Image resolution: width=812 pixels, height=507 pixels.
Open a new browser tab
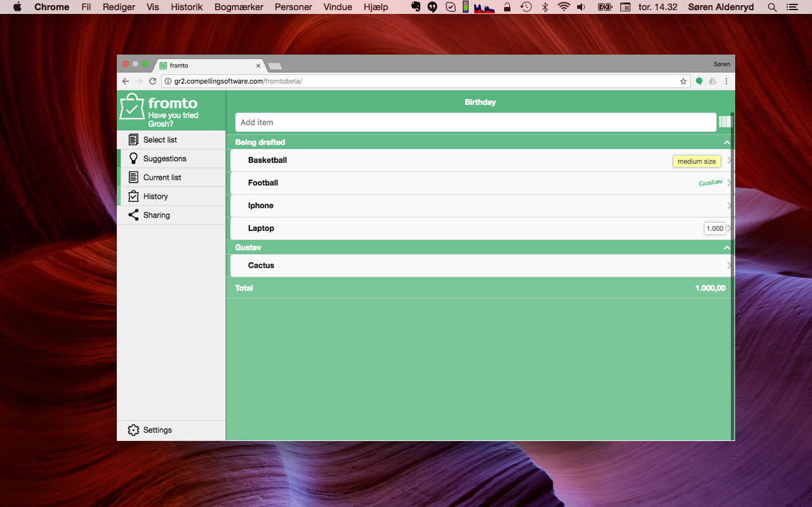pyautogui.click(x=275, y=66)
